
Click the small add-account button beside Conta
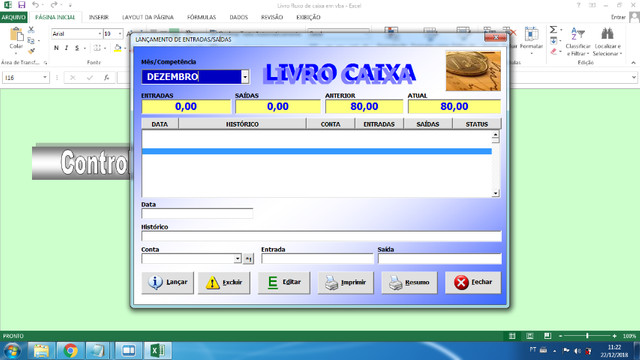[x=249, y=259]
